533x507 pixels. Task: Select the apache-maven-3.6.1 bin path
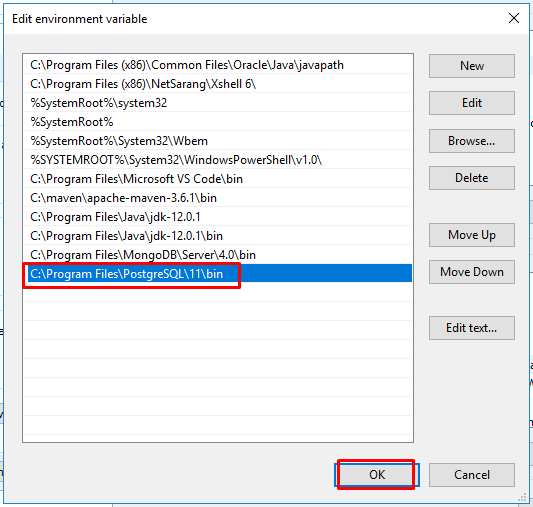tap(218, 198)
